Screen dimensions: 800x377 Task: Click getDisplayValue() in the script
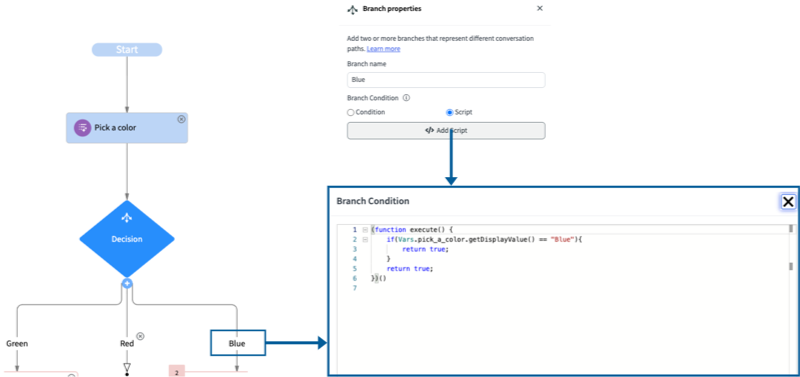click(503, 239)
